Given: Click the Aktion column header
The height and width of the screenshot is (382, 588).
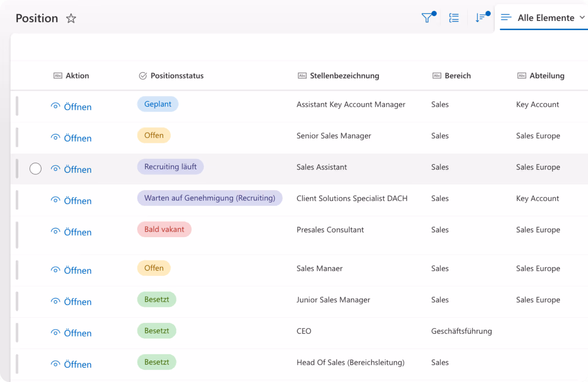Looking at the screenshot, I should tap(71, 76).
